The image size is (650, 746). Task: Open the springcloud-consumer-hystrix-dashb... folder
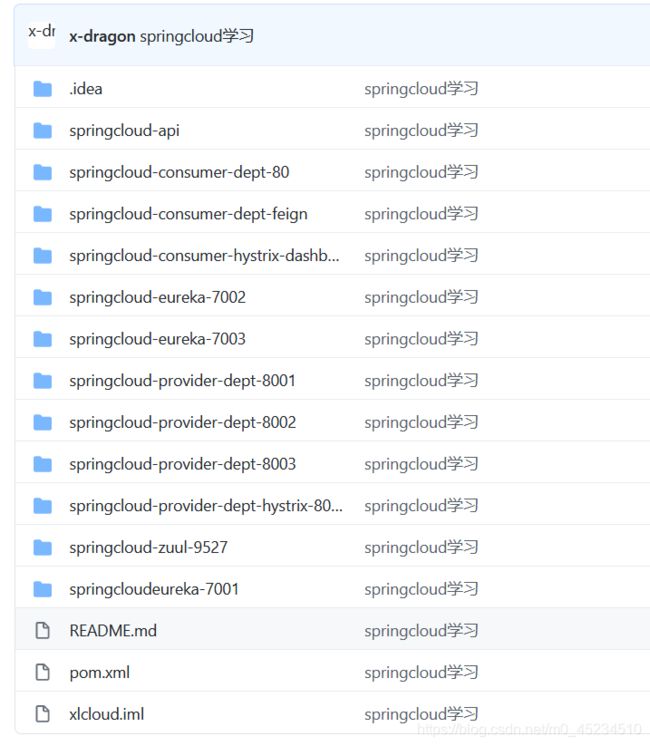(x=205, y=256)
